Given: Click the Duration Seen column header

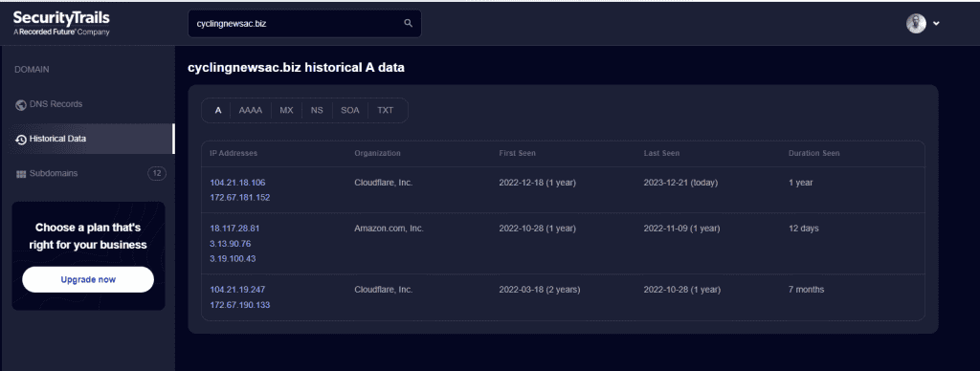Looking at the screenshot, I should point(813,153).
